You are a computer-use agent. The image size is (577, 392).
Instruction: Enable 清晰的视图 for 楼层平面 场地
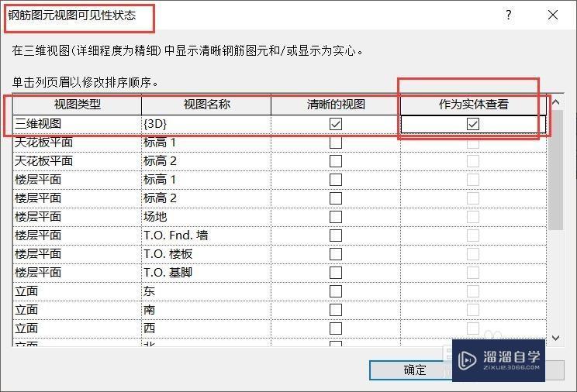click(336, 217)
